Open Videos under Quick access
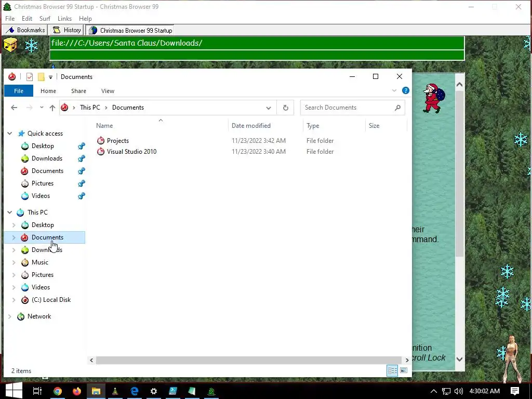The width and height of the screenshot is (532, 399). (41, 196)
